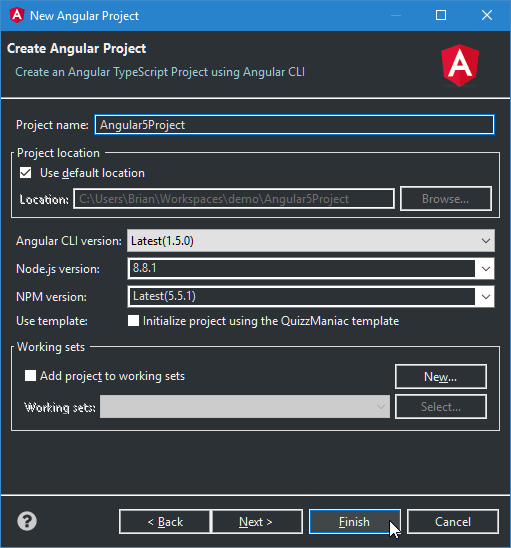Click the Back button

click(165, 521)
